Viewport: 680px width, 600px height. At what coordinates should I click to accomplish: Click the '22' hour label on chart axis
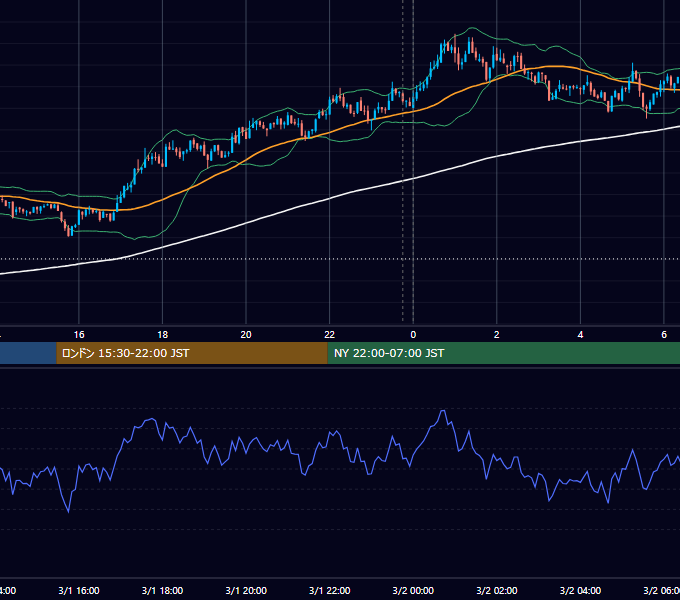(330, 335)
